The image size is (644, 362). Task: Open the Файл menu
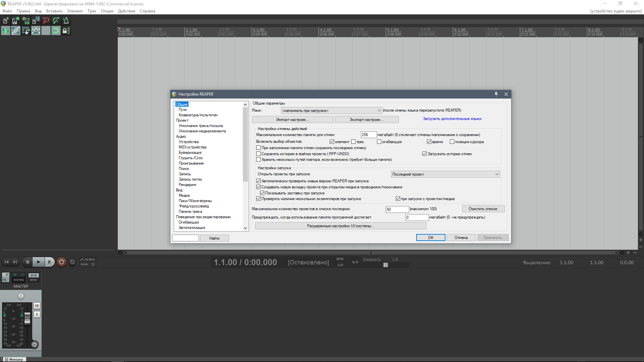7,11
